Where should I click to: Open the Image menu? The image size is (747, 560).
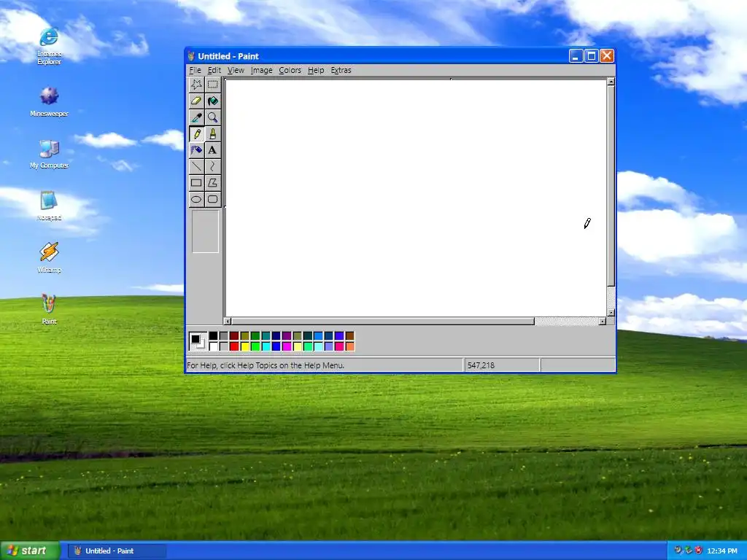tap(262, 70)
